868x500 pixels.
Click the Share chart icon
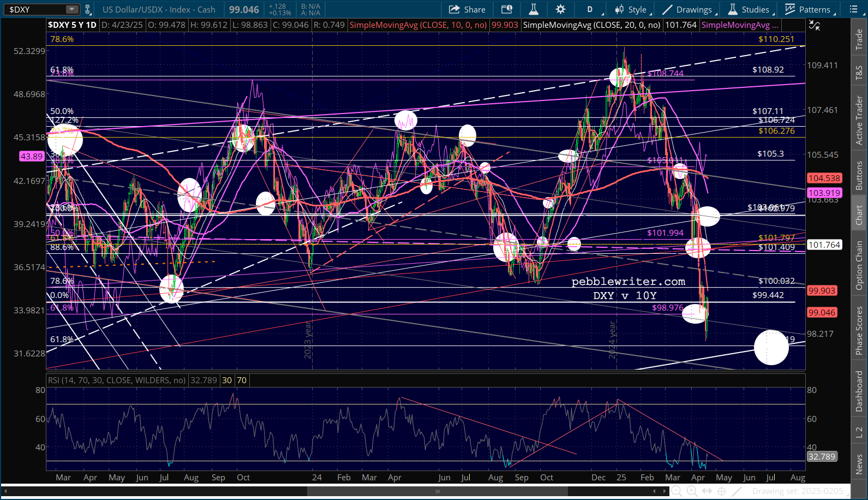pos(467,9)
